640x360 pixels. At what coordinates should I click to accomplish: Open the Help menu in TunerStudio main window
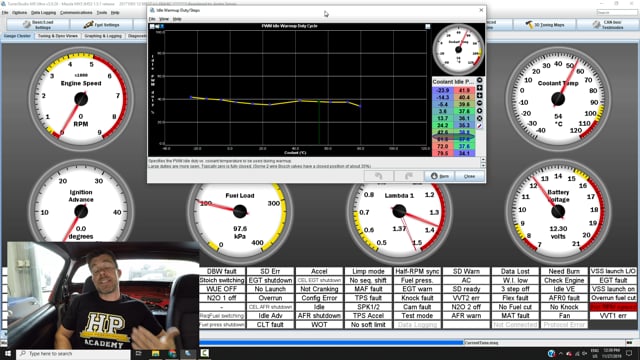(x=116, y=13)
